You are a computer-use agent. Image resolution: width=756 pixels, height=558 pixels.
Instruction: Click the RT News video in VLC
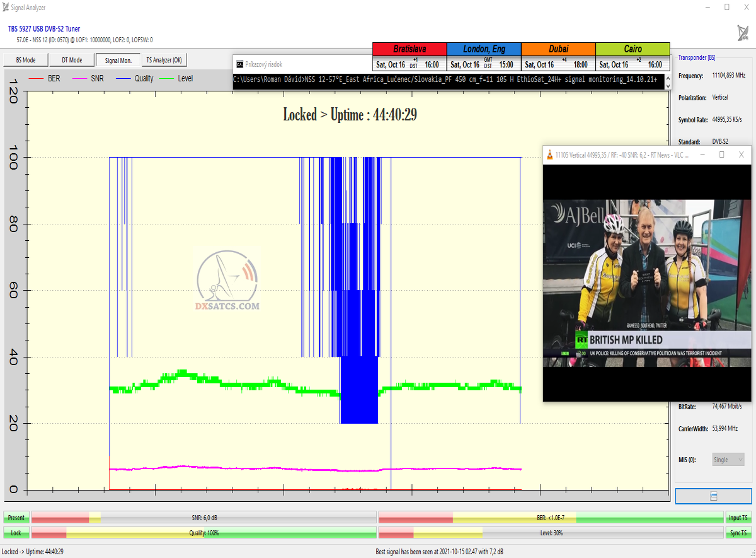click(x=648, y=281)
